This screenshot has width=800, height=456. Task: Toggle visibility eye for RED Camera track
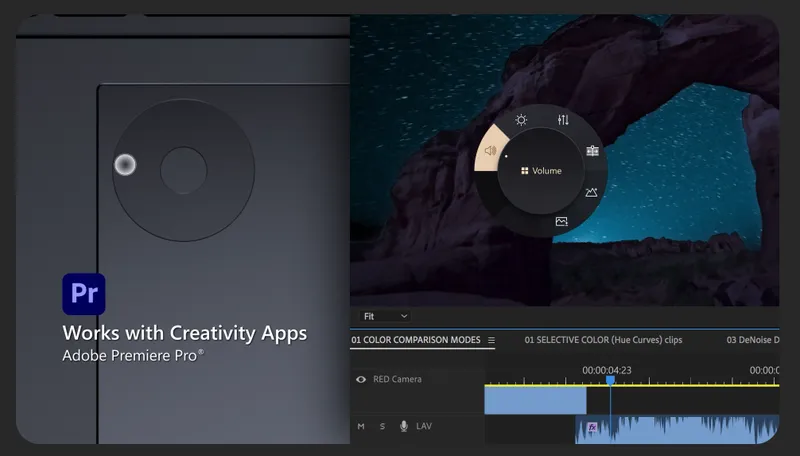(361, 380)
